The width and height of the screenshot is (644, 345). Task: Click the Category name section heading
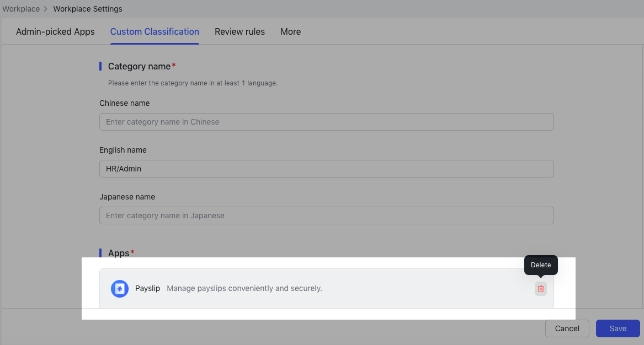139,66
